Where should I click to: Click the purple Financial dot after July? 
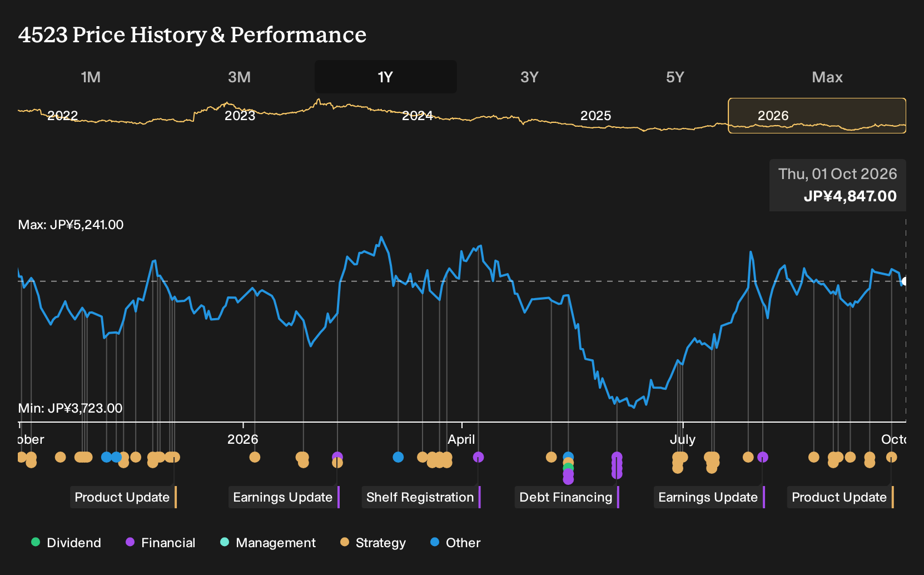pyautogui.click(x=763, y=457)
